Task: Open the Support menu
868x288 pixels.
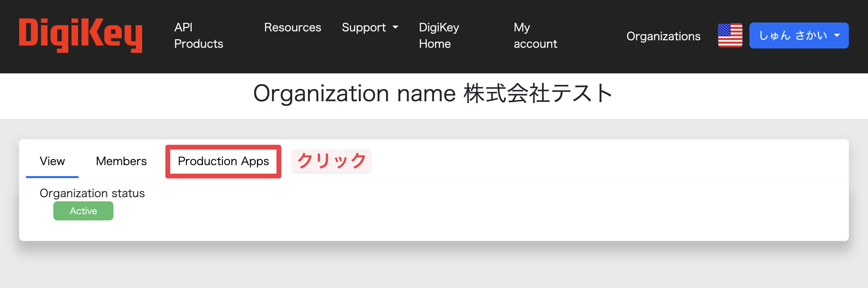Action: pos(364,27)
